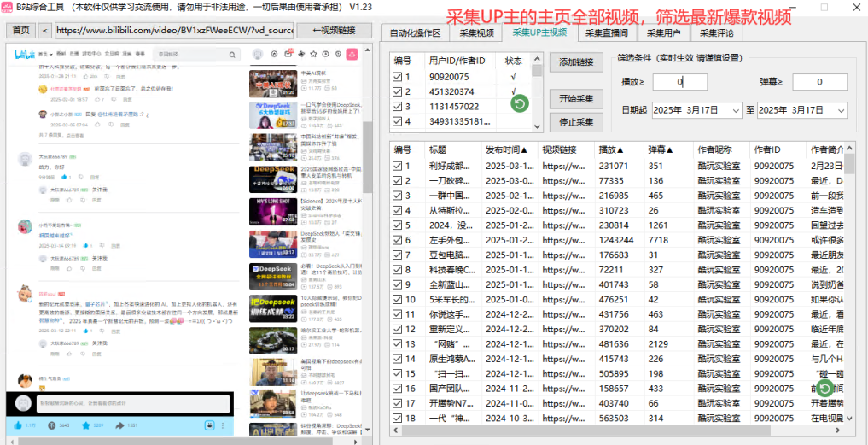Click the ←视频链接 button
This screenshot has height=445, width=868.
(x=334, y=31)
